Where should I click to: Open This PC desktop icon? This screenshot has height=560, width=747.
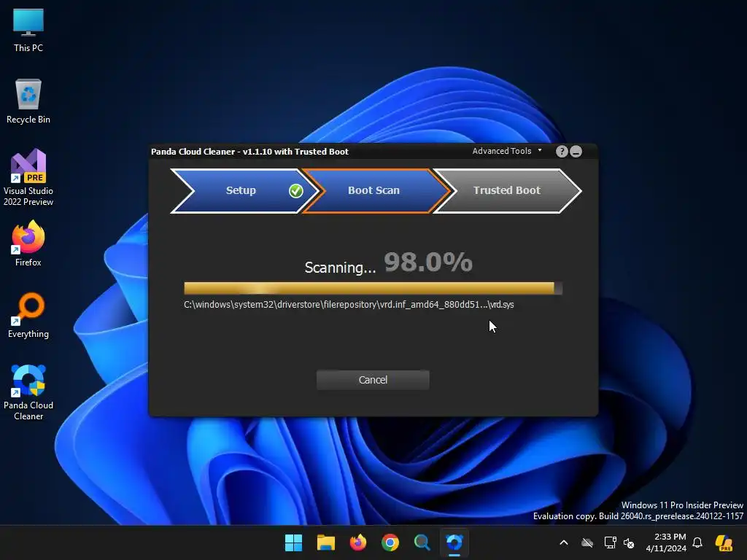[28, 30]
